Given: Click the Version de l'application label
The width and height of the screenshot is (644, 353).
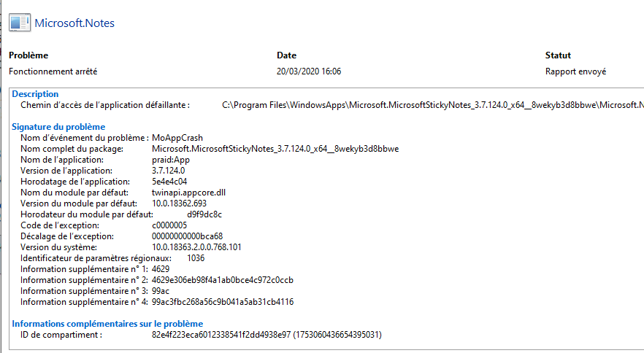Looking at the screenshot, I should (x=66, y=171).
